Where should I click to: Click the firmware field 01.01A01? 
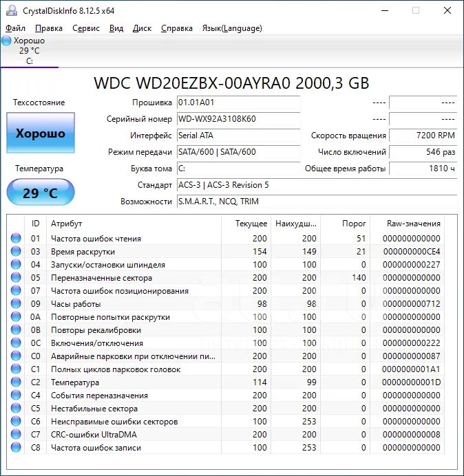(238, 102)
